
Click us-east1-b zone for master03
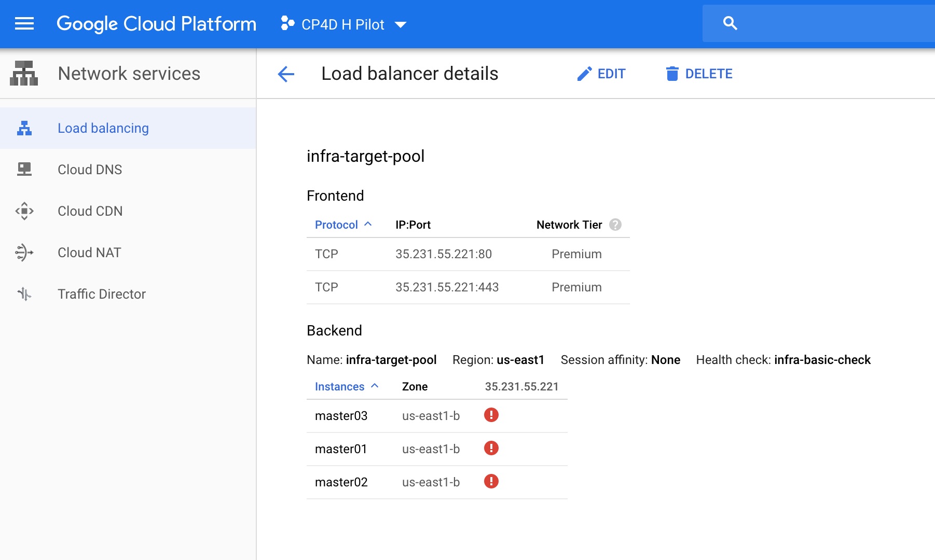(x=431, y=416)
